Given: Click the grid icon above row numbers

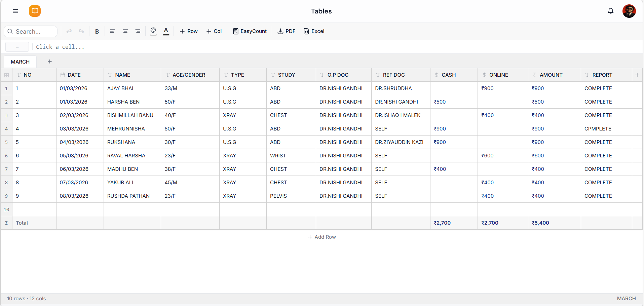Looking at the screenshot, I should click(x=6, y=75).
